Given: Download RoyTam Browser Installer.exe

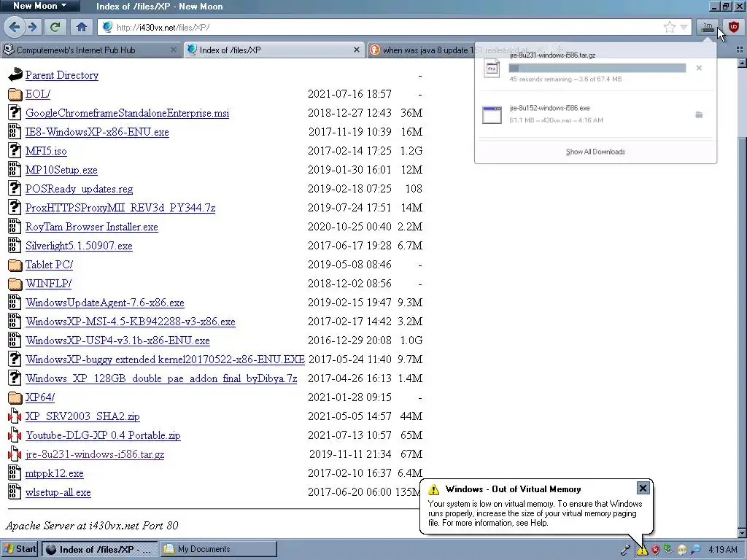Looking at the screenshot, I should tap(91, 227).
